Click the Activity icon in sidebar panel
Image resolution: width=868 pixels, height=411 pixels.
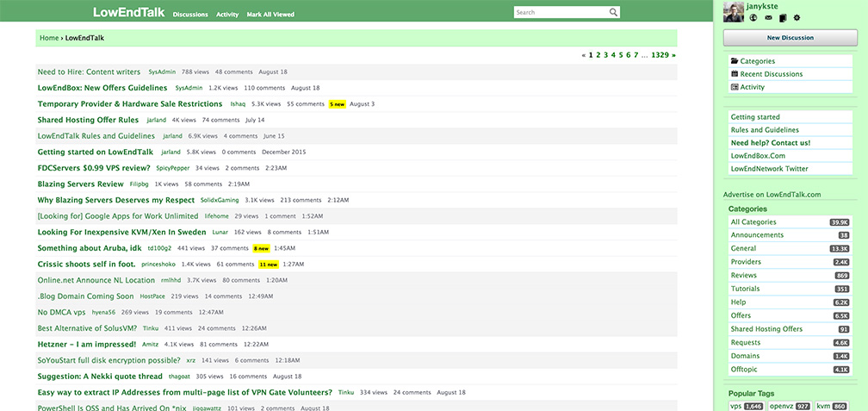[735, 87]
